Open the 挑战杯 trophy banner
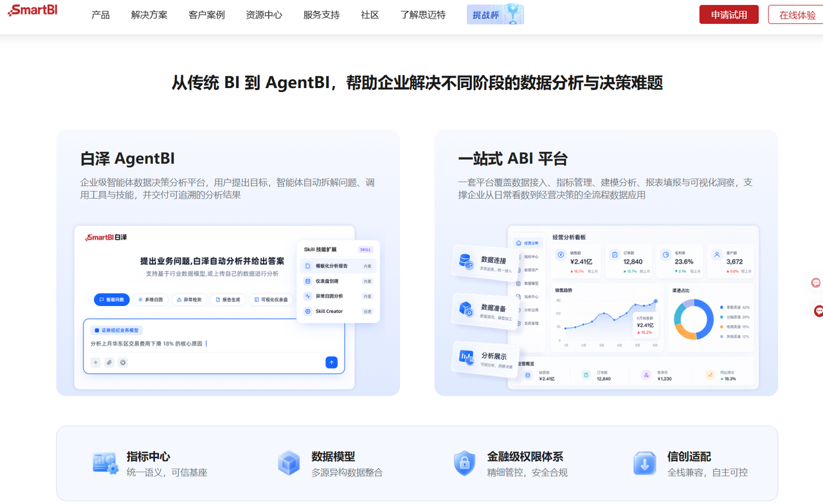 495,14
